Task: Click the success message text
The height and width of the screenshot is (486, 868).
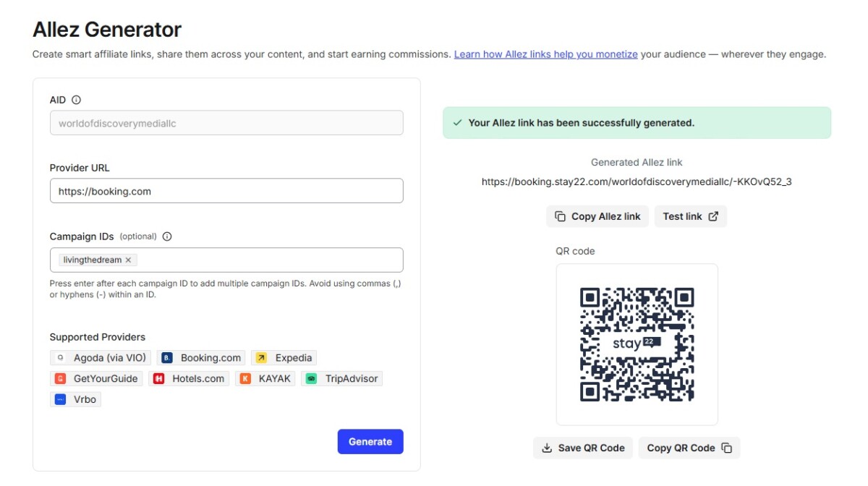Action: click(x=582, y=123)
